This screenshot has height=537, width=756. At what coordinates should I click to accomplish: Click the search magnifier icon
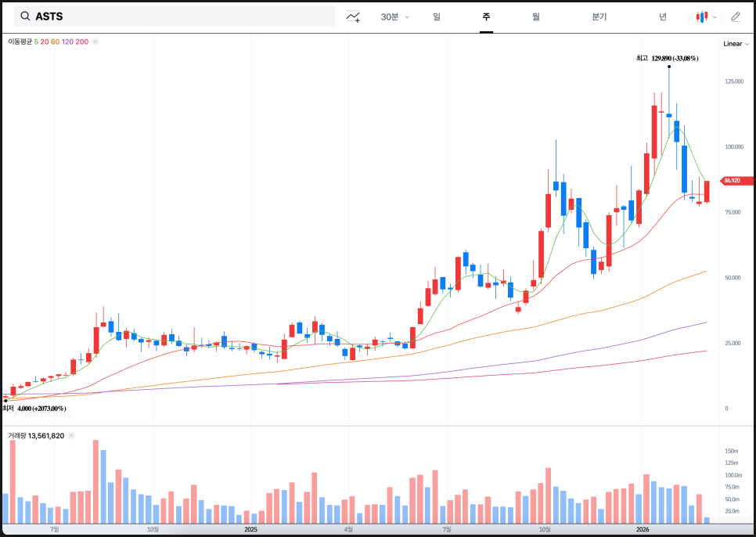(x=26, y=16)
